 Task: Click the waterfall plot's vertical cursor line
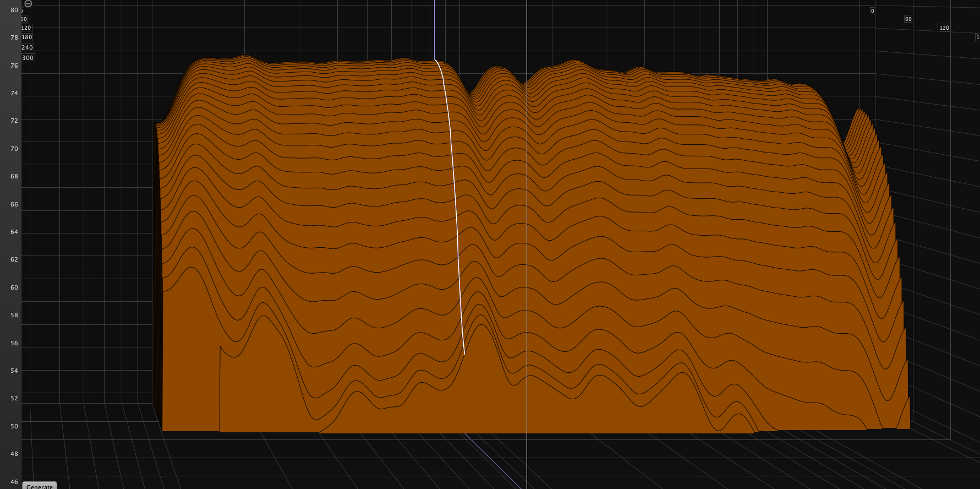tap(527, 244)
